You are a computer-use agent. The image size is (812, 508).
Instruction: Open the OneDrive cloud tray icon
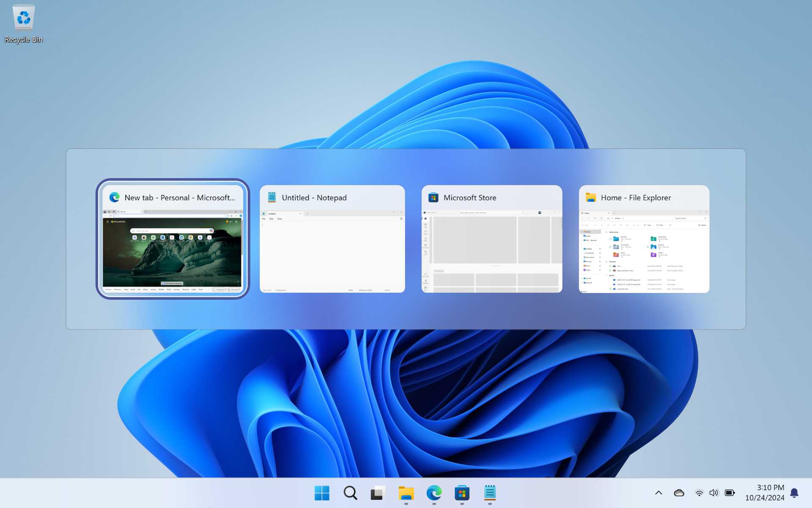coord(679,493)
